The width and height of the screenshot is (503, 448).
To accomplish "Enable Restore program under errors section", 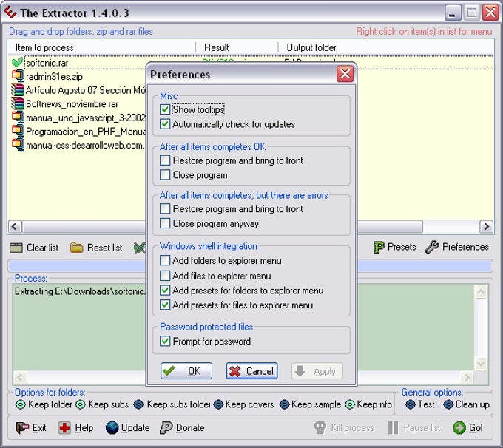I will pyautogui.click(x=165, y=208).
